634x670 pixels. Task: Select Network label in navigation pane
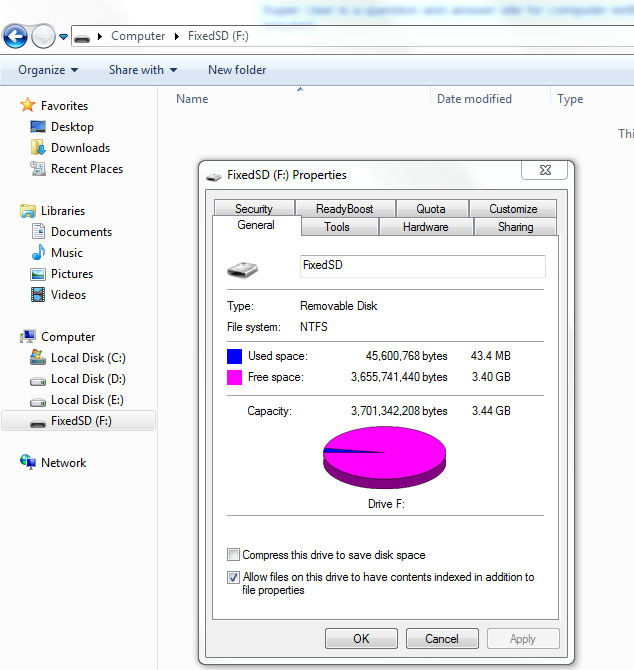[x=64, y=463]
